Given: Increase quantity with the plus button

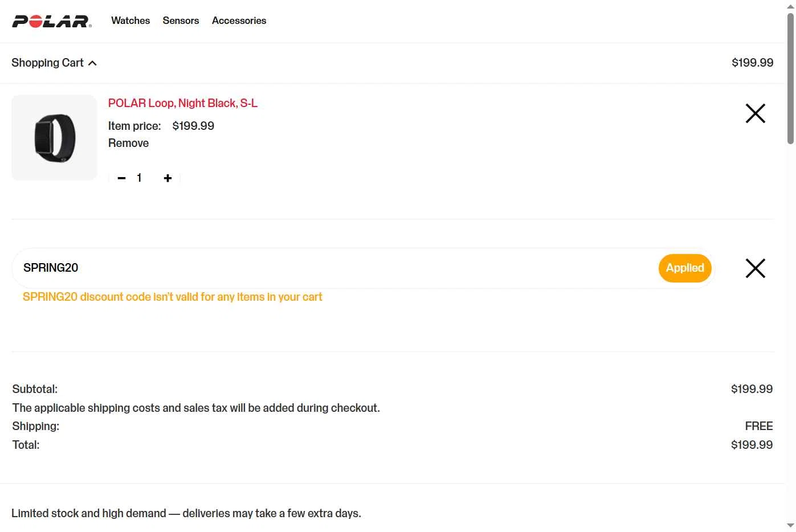Looking at the screenshot, I should (x=168, y=178).
